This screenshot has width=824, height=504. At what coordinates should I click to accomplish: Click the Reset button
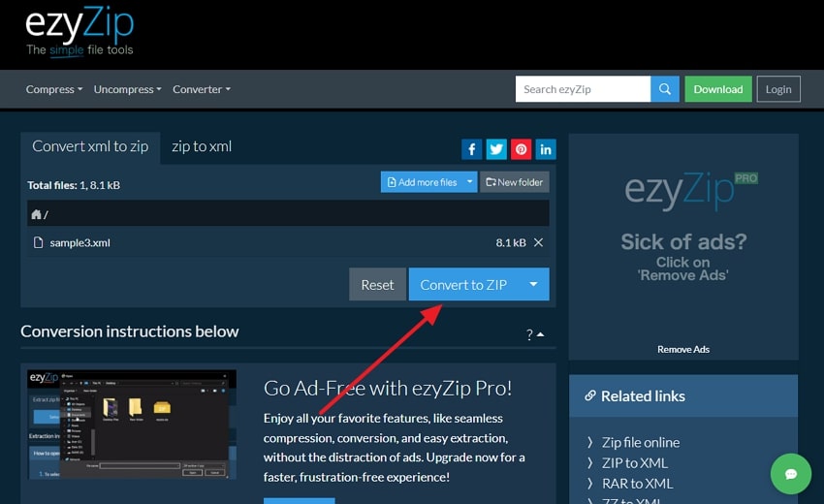tap(377, 284)
